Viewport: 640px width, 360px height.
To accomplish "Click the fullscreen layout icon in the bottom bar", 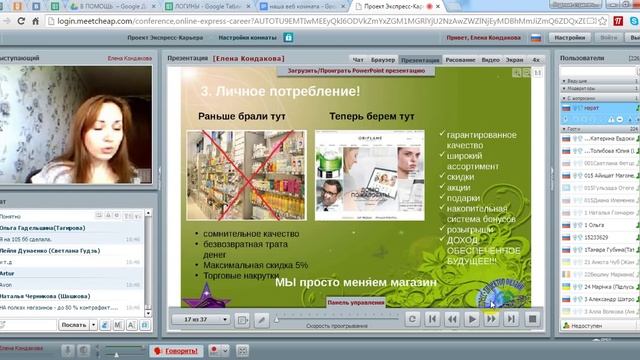I will (242, 351).
